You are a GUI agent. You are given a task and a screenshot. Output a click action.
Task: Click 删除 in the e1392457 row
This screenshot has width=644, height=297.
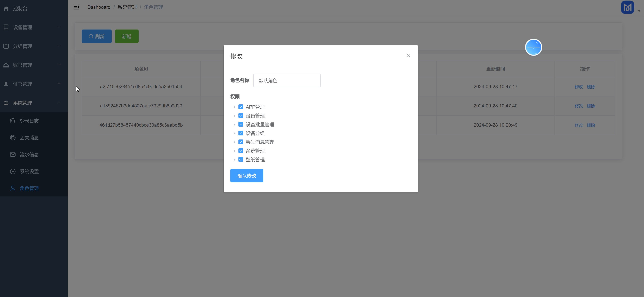coord(591,106)
